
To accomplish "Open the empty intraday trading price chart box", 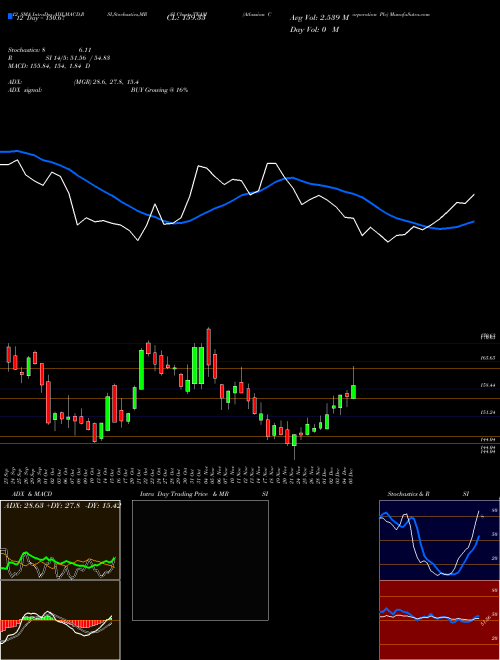I will point(200,560).
